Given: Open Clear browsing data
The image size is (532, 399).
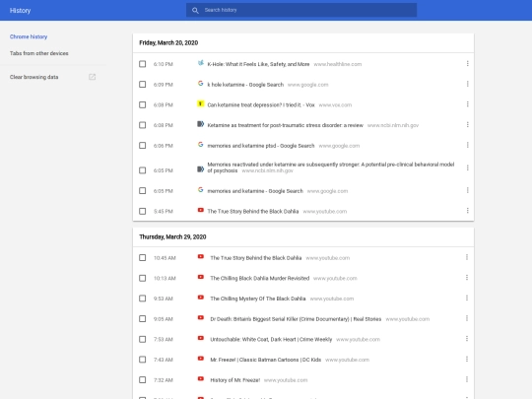Looking at the screenshot, I should tap(33, 77).
